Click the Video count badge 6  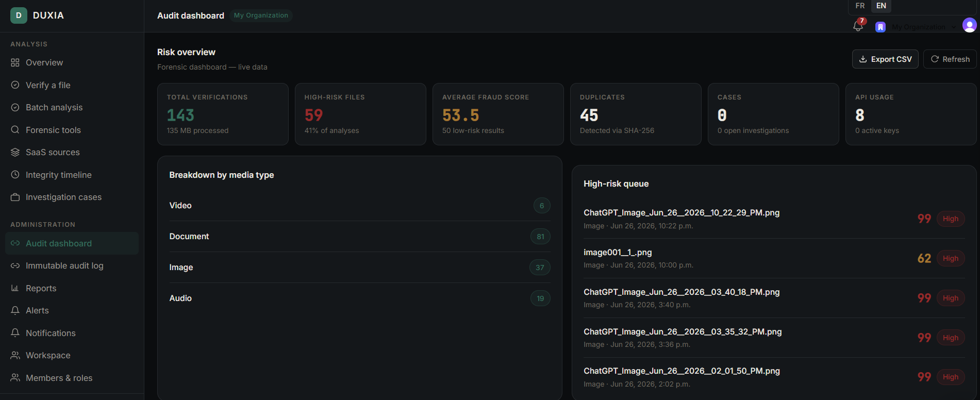pyautogui.click(x=542, y=206)
